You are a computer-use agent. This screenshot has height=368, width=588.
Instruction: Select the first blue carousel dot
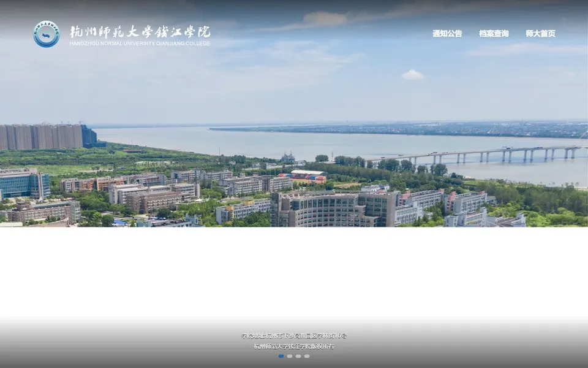[281, 356]
